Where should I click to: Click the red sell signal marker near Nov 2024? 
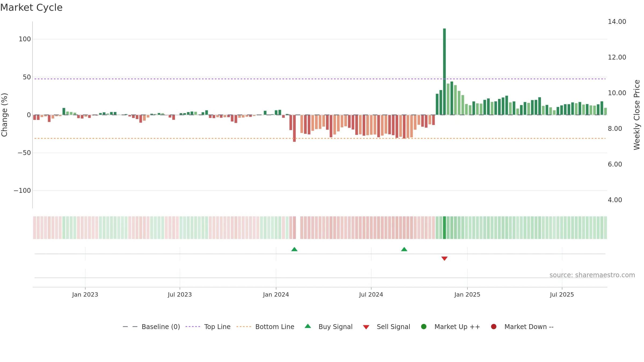click(444, 258)
